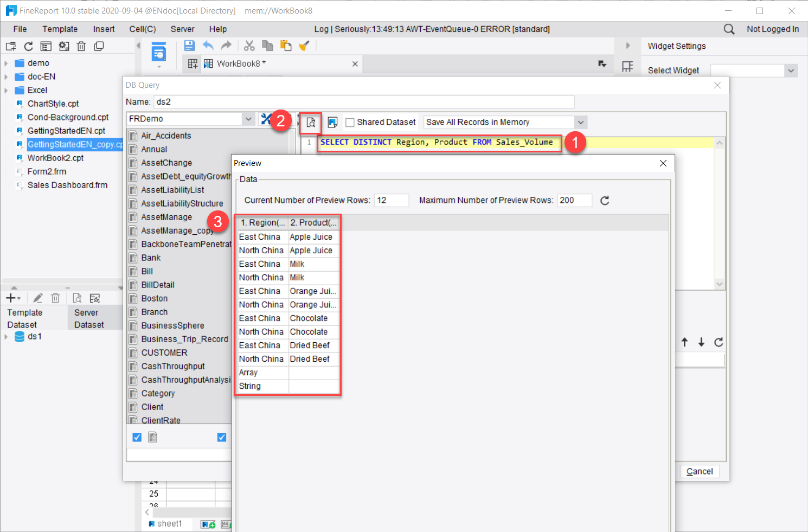Edit the Maximum Number of Preview Rows field

click(x=574, y=200)
